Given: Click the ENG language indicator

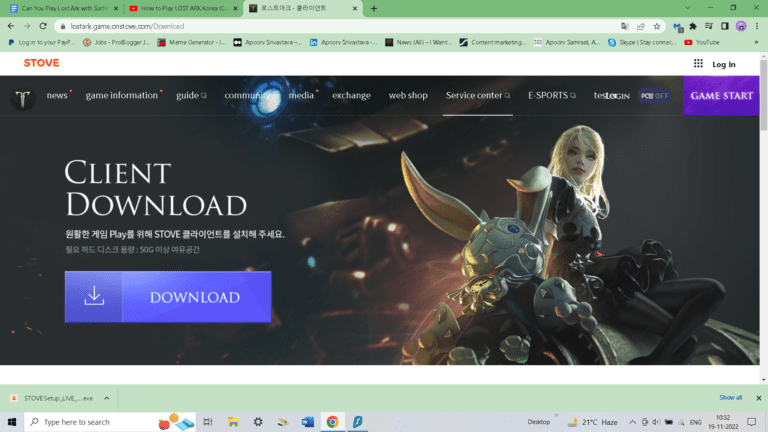Looking at the screenshot, I should click(x=696, y=422).
